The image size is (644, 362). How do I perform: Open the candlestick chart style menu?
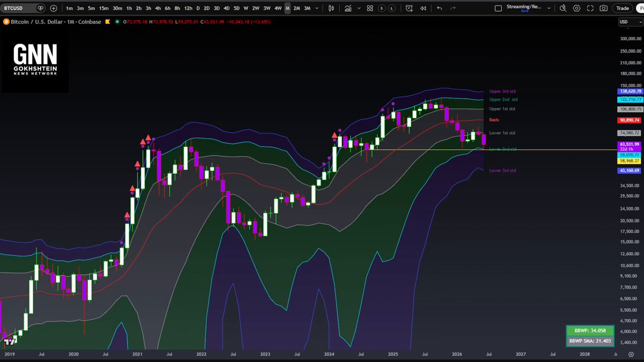pyautogui.click(x=331, y=8)
